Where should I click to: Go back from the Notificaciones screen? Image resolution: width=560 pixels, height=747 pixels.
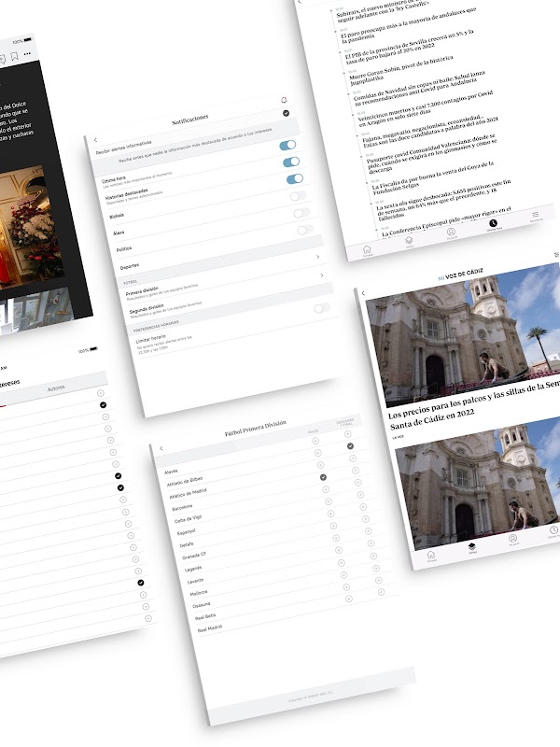tap(96, 140)
